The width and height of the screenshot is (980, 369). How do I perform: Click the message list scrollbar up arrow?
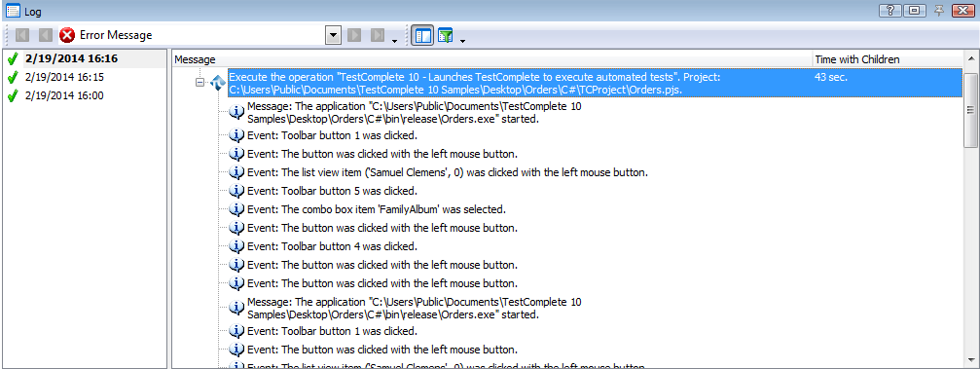click(970, 58)
